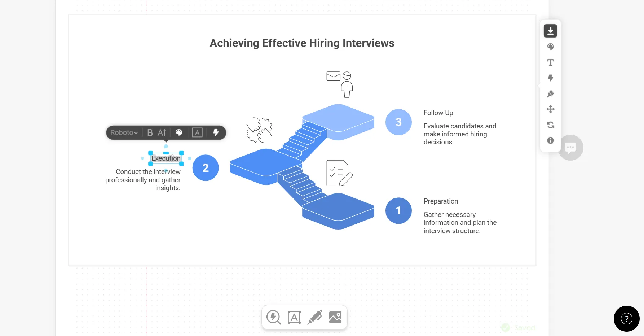Select the pencil draw tool in bottom toolbar
The height and width of the screenshot is (336, 644).
point(315,317)
